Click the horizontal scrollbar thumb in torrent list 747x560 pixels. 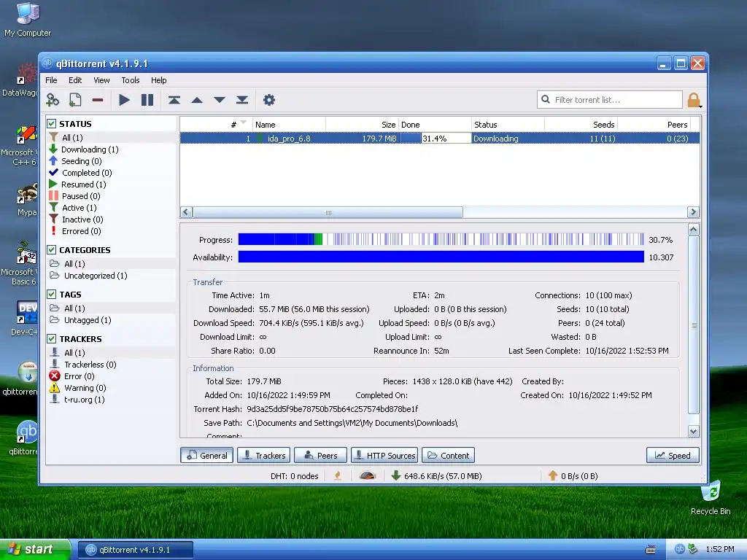click(328, 212)
